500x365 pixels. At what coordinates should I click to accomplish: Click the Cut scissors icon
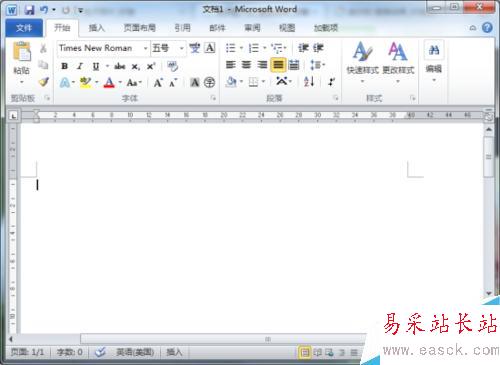coord(43,48)
